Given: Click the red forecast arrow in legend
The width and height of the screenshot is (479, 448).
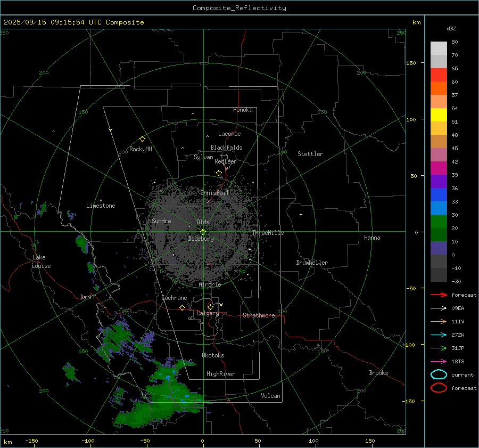Looking at the screenshot, I should tap(439, 295).
